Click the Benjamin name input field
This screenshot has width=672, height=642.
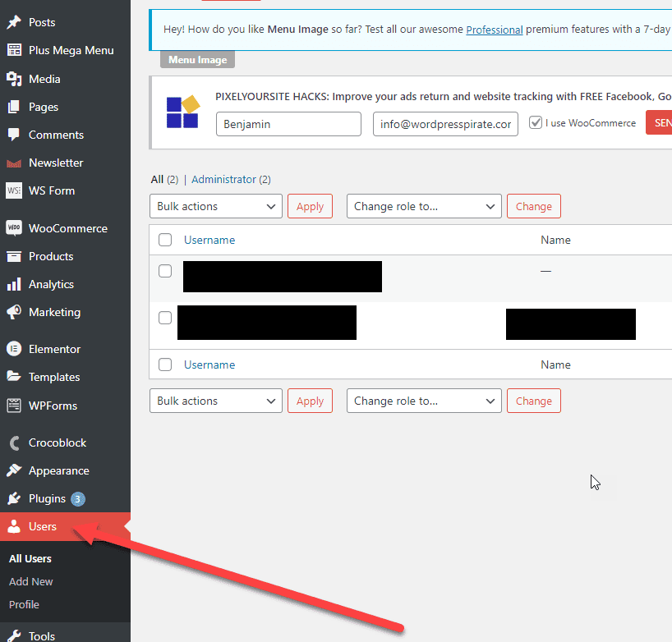288,124
